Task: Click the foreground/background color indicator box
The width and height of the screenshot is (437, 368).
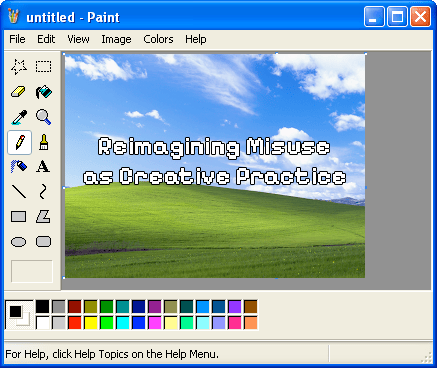Action: click(x=19, y=315)
